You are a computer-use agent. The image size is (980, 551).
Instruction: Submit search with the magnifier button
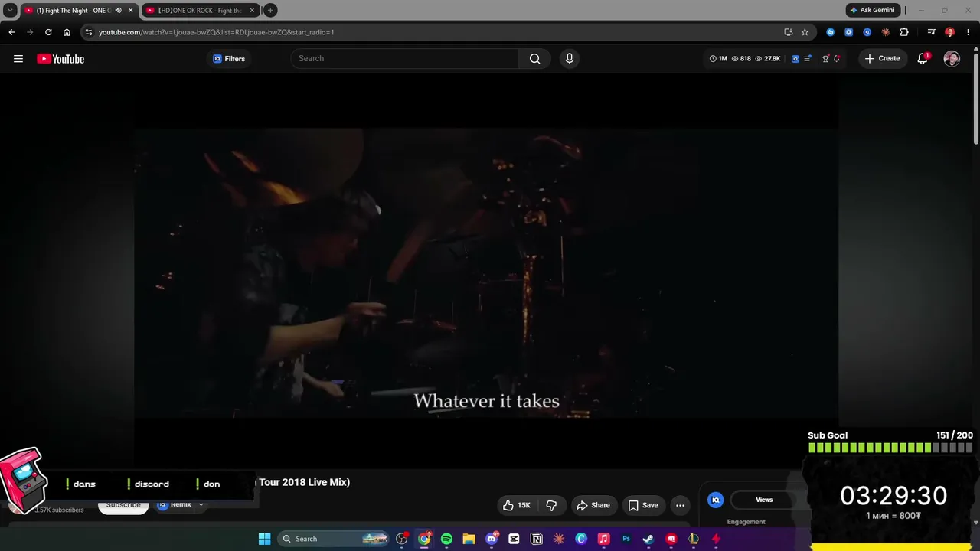535,59
